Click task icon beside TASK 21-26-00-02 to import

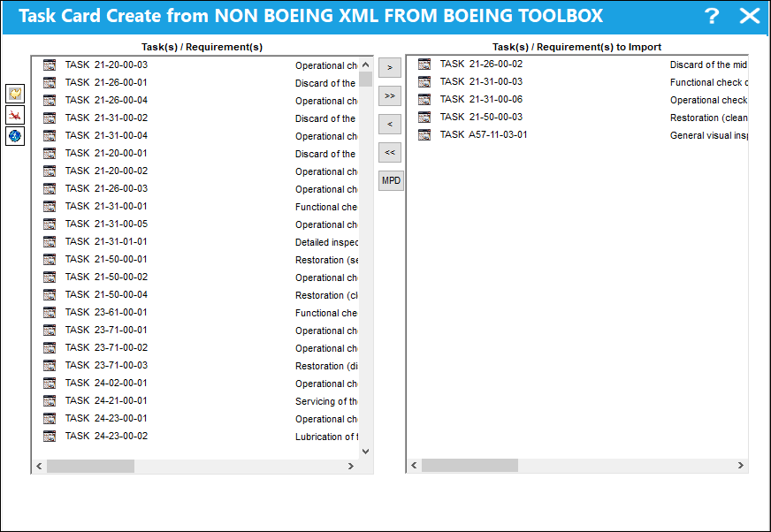pyautogui.click(x=424, y=64)
